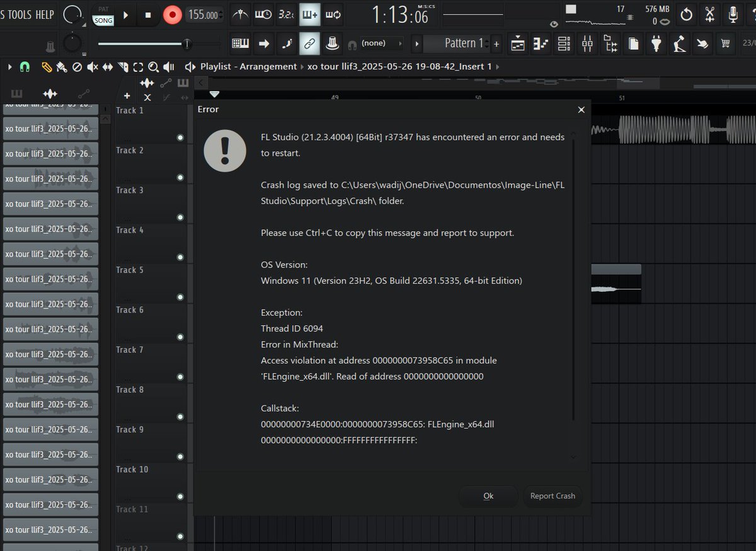Open the Piano roll
756x551 pixels.
point(541,43)
